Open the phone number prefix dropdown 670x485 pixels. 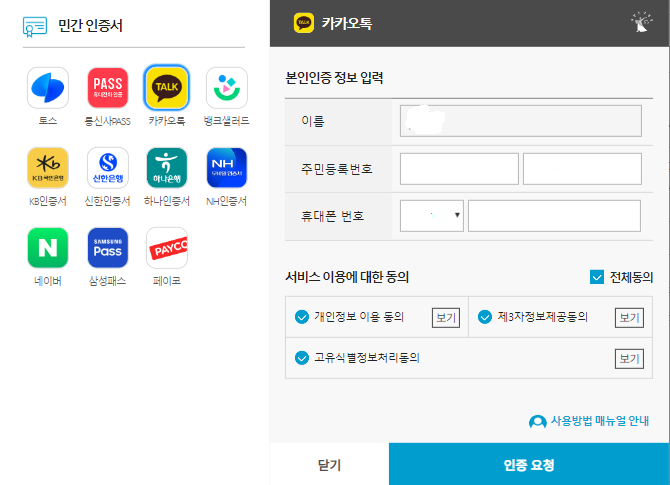[432, 216]
